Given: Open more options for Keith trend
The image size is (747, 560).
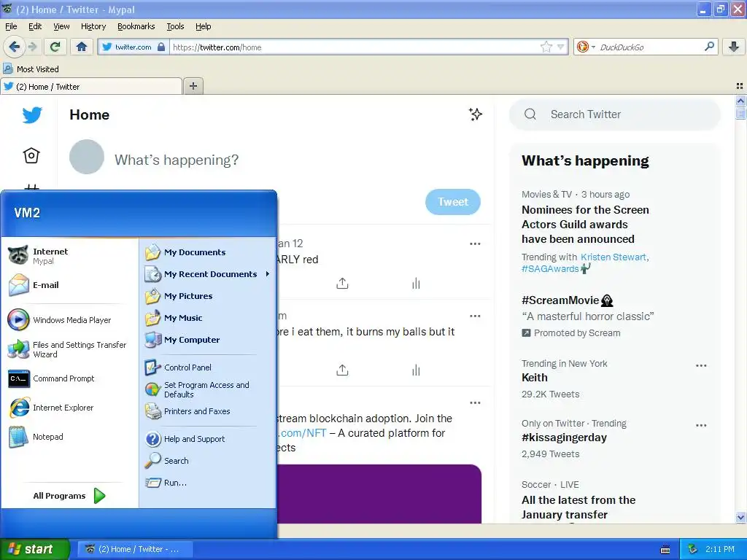Looking at the screenshot, I should [701, 366].
